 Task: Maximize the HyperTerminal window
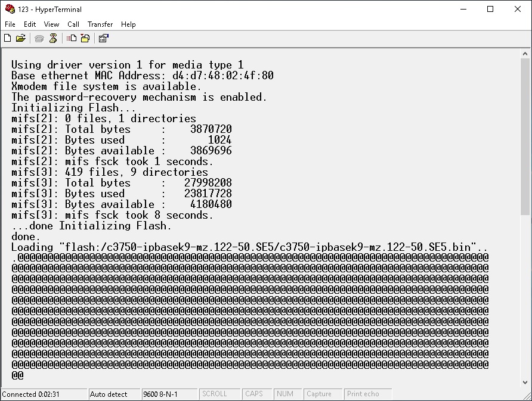[490, 9]
